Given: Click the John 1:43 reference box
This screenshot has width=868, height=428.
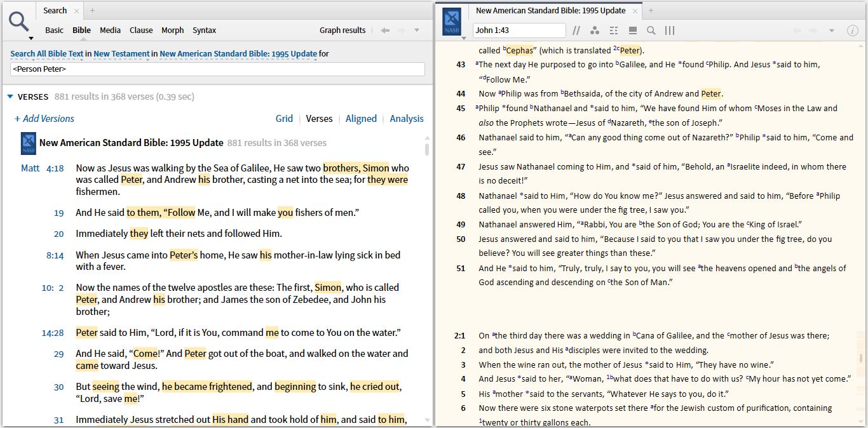Looking at the screenshot, I should click(519, 30).
